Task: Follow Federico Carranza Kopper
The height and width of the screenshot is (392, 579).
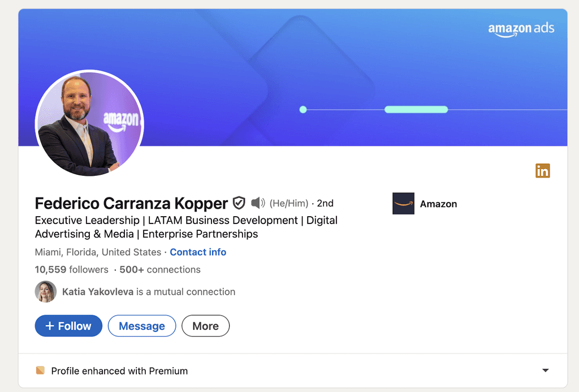Action: pos(68,326)
